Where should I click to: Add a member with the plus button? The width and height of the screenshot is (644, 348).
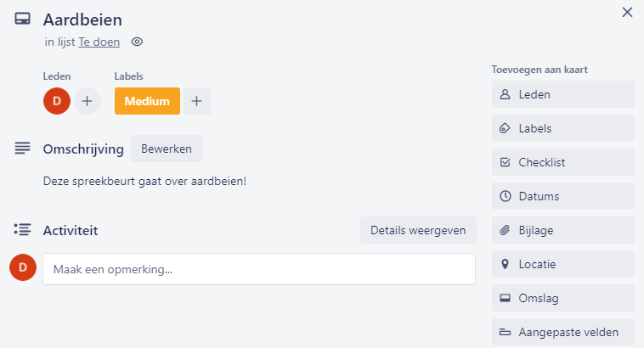click(x=87, y=101)
